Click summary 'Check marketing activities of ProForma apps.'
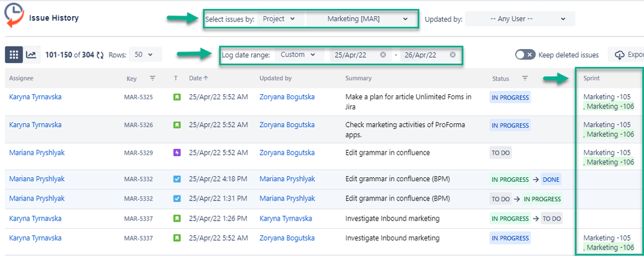This screenshot has height=256, width=644. 405,130
